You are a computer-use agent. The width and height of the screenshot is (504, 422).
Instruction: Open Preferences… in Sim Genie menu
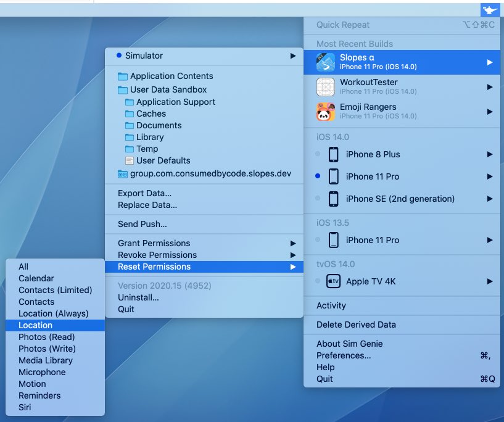click(x=402, y=355)
